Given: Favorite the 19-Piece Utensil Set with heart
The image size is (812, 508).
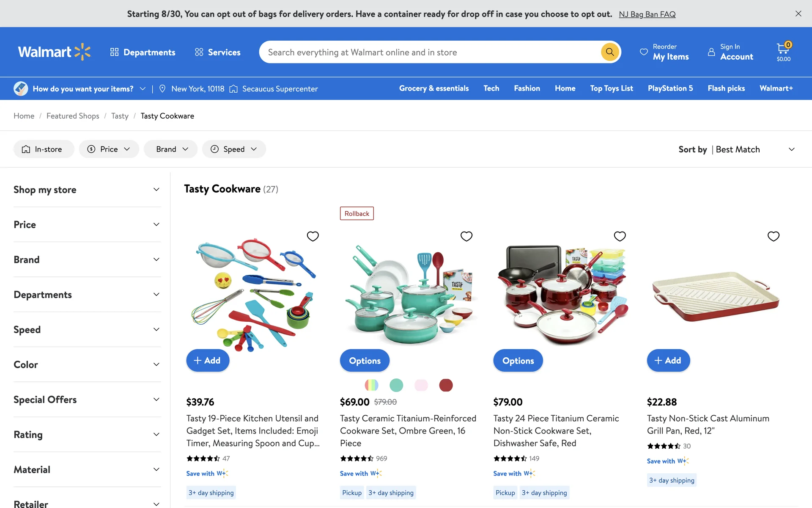Looking at the screenshot, I should 313,236.
